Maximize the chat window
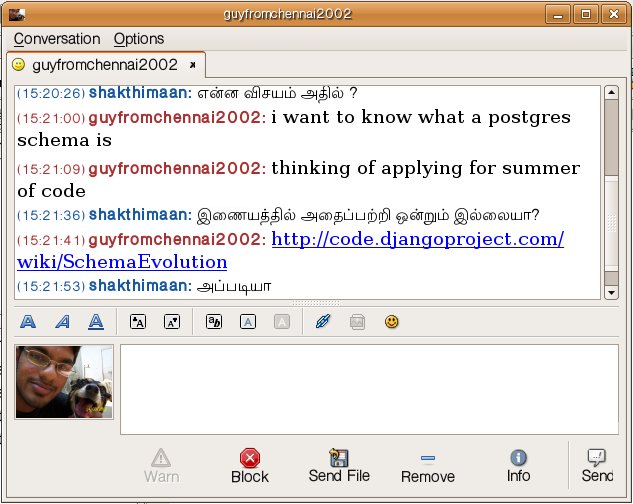Image resolution: width=633 pixels, height=504 pixels. 586,15
